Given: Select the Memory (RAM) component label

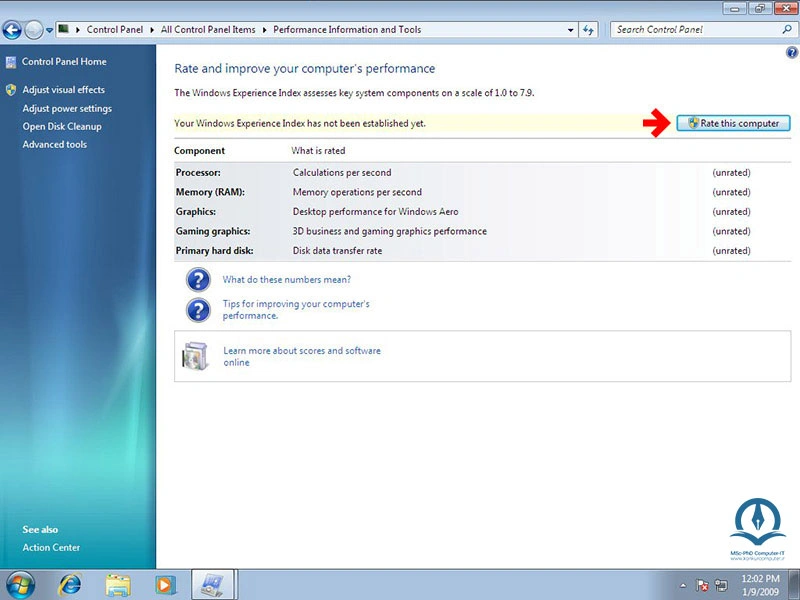Looking at the screenshot, I should (210, 192).
